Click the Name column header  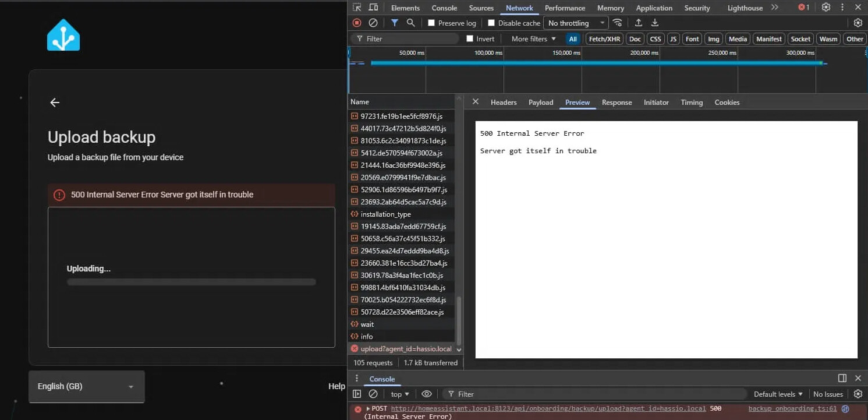(x=401, y=101)
